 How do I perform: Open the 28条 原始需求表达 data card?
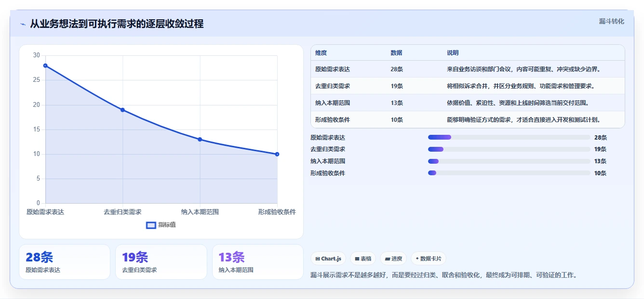tap(65, 262)
